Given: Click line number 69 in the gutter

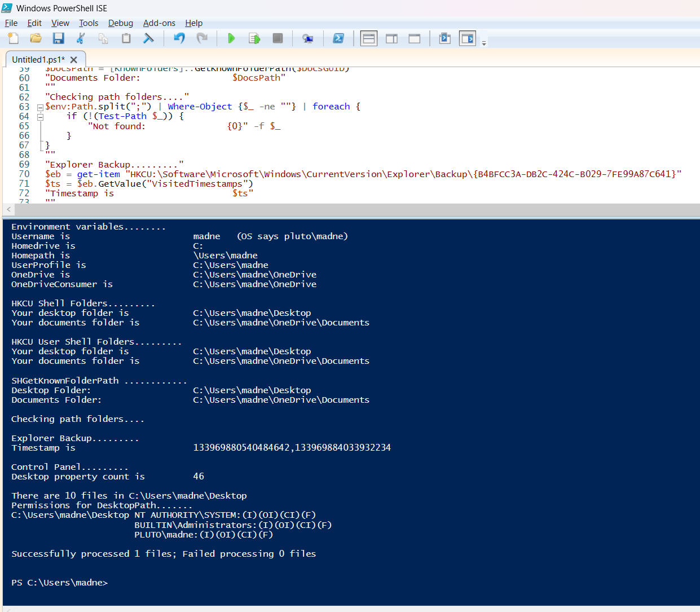Looking at the screenshot, I should 24,165.
